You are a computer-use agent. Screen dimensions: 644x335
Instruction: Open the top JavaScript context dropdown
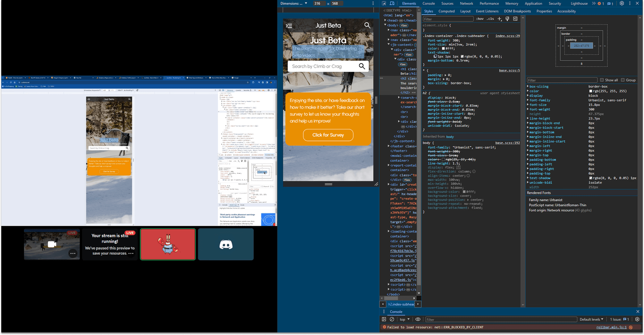click(404, 319)
